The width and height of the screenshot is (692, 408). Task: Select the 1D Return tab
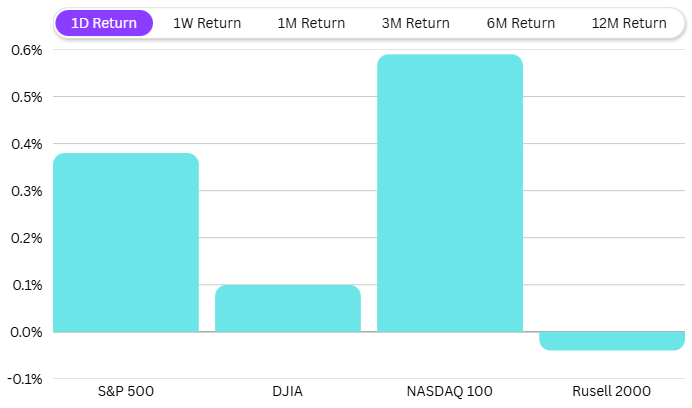[104, 23]
